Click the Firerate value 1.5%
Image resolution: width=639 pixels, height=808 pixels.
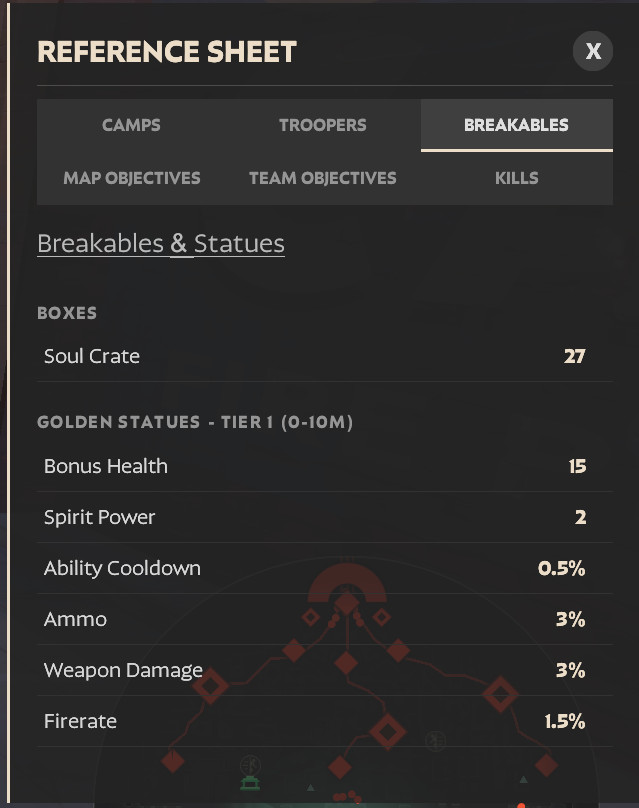[x=565, y=721]
